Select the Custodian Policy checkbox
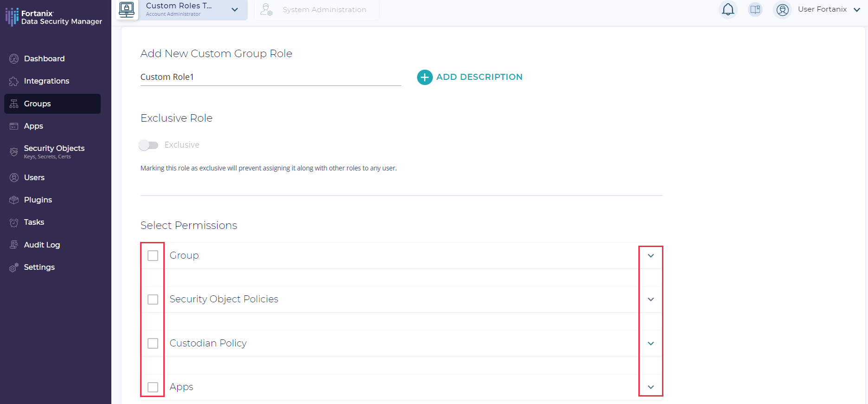 click(x=153, y=343)
